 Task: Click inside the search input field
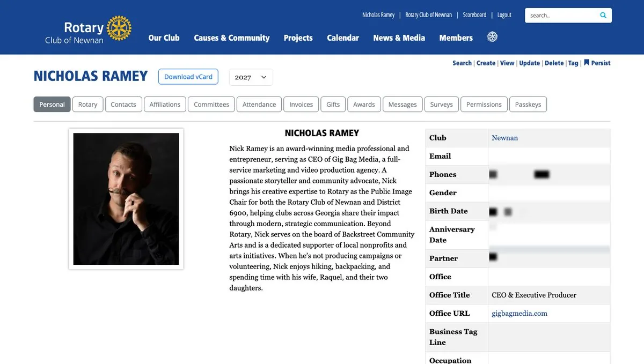[561, 16]
